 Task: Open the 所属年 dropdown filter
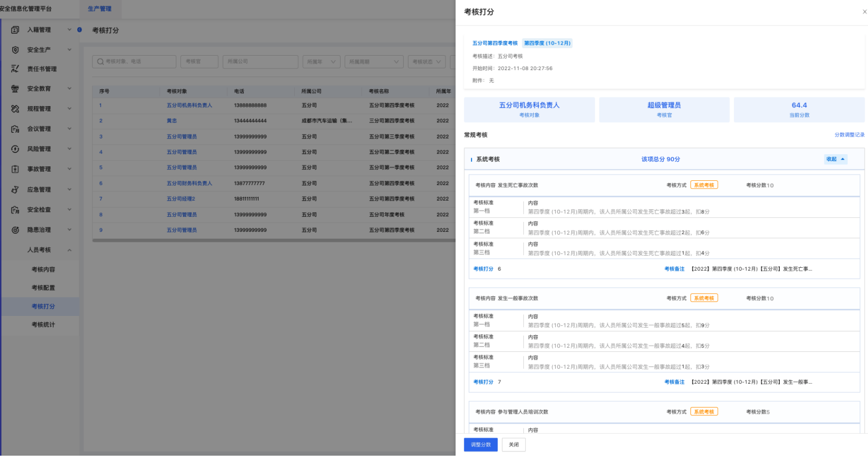pos(321,61)
